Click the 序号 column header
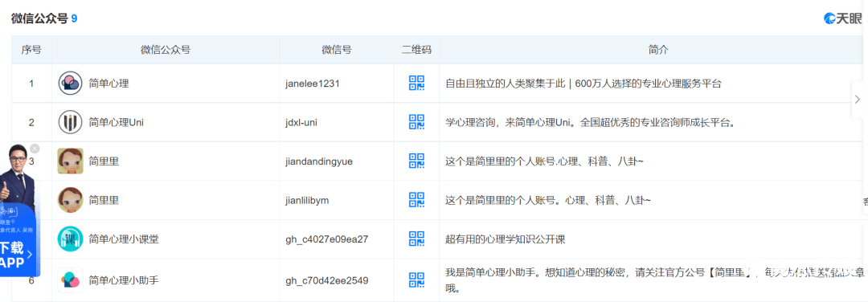 coord(31,50)
